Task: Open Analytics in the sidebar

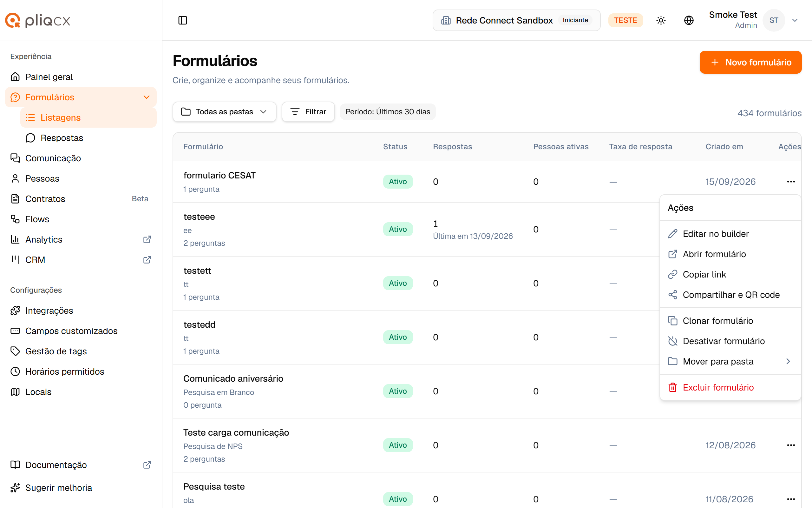Action: coord(81,239)
